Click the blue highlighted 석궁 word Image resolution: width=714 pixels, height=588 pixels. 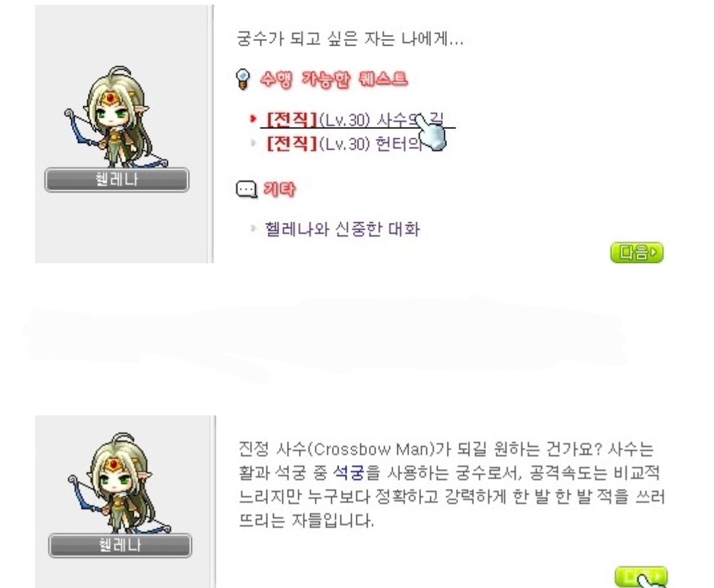click(349, 473)
